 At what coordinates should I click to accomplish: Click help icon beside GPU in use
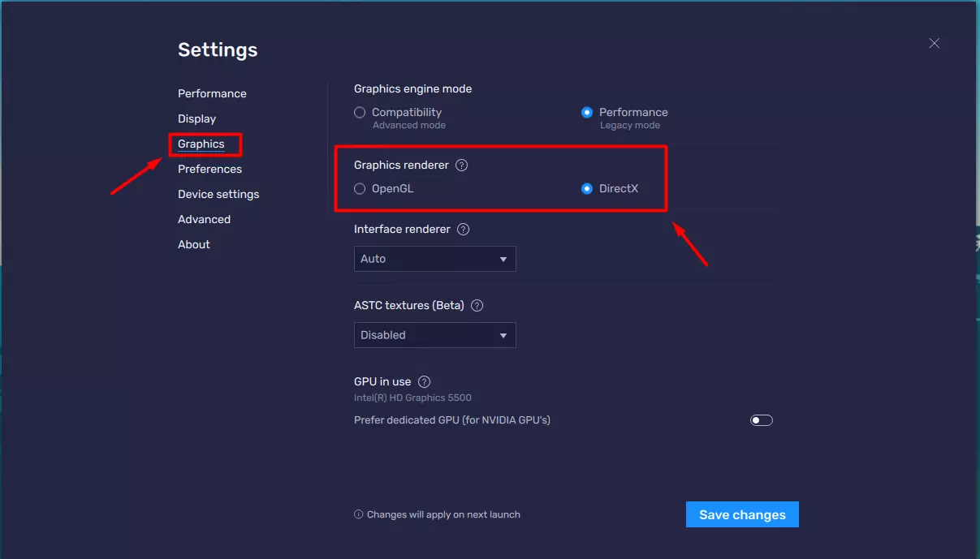click(424, 382)
